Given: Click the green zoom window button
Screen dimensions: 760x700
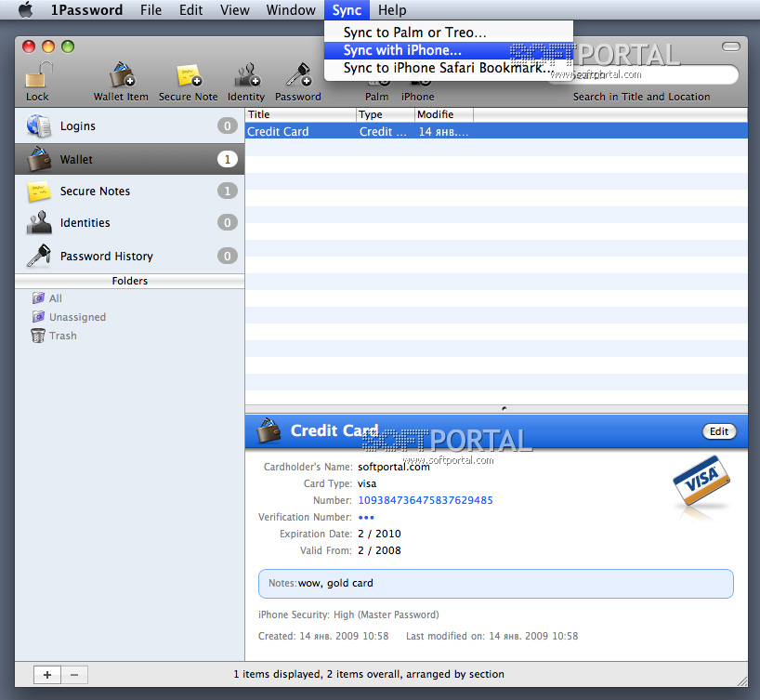Looking at the screenshot, I should (x=68, y=46).
